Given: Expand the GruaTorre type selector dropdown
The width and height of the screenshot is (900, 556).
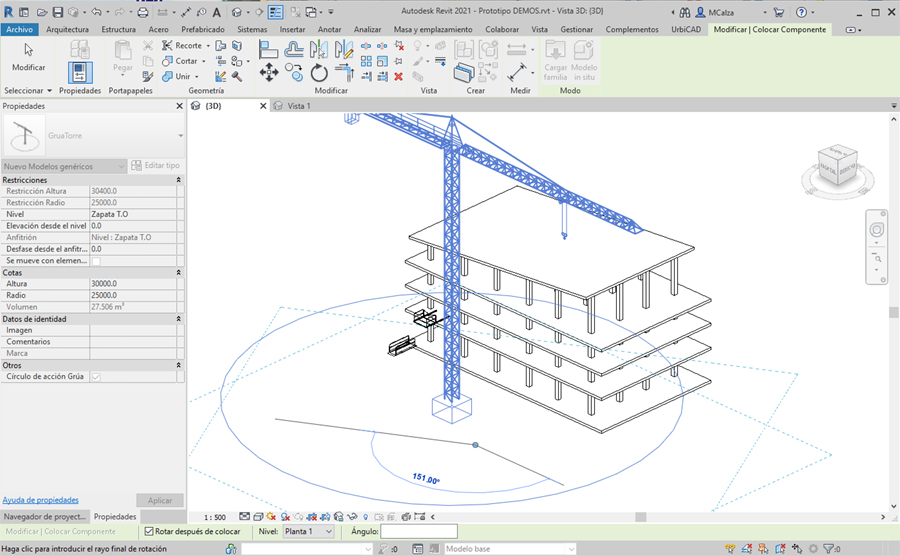Looking at the screenshot, I should pyautogui.click(x=180, y=136).
